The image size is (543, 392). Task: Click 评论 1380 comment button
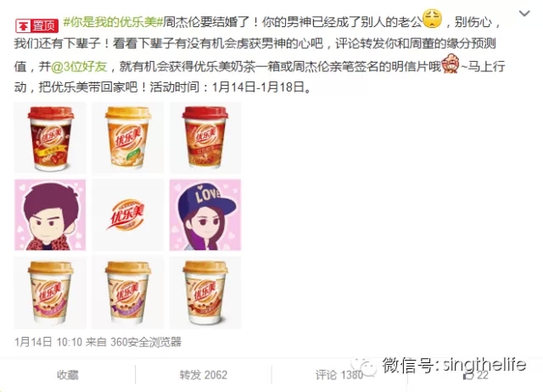tap(339, 375)
